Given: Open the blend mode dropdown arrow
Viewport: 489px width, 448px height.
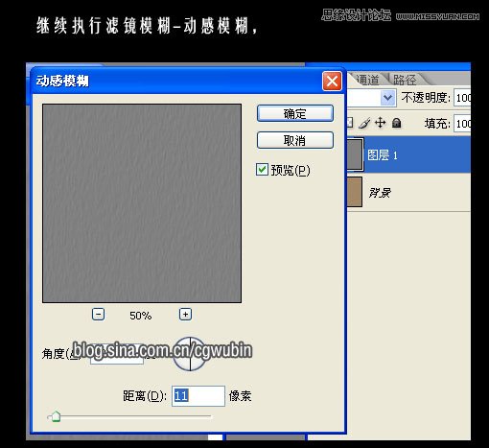Looking at the screenshot, I should 387,98.
